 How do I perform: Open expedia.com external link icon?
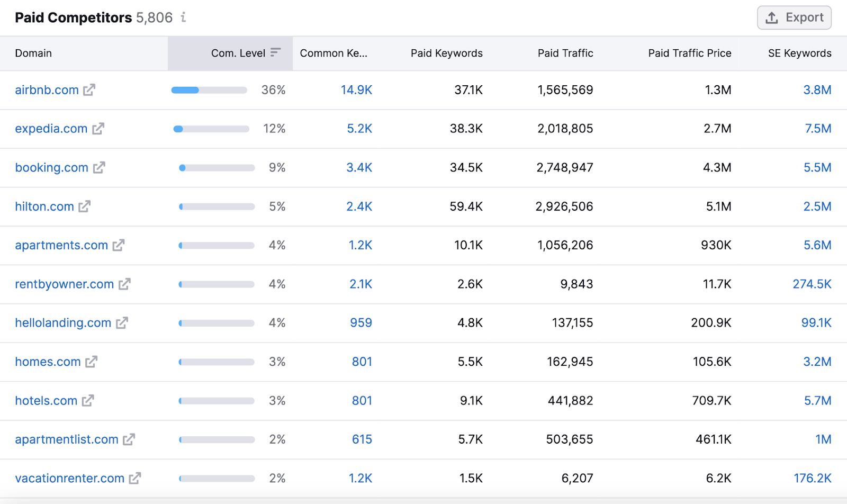pyautogui.click(x=98, y=129)
